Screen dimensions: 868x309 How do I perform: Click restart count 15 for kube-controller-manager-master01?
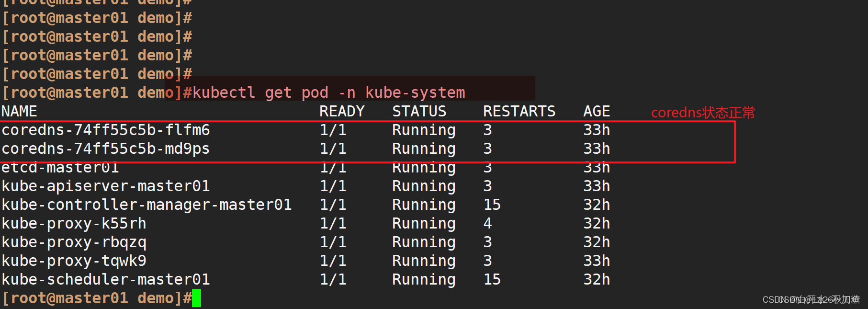tap(492, 205)
